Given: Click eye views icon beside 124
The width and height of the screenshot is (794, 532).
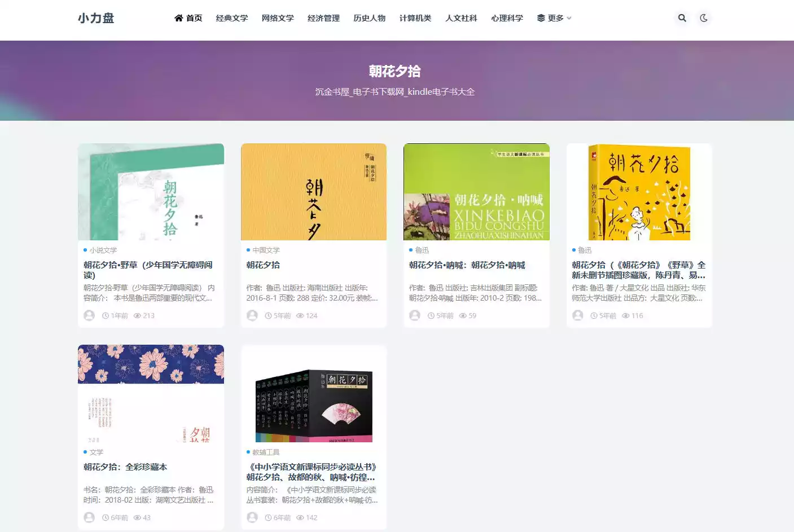Looking at the screenshot, I should coord(300,316).
